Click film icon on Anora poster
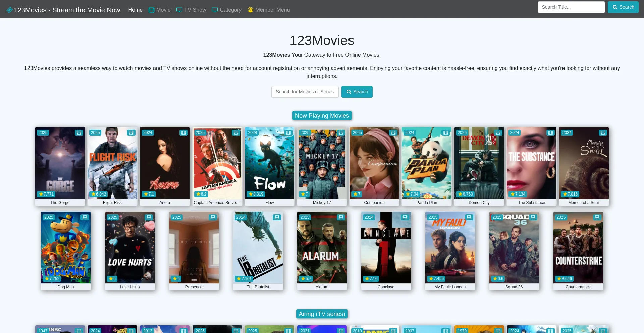This screenshot has height=333, width=644. click(x=183, y=133)
